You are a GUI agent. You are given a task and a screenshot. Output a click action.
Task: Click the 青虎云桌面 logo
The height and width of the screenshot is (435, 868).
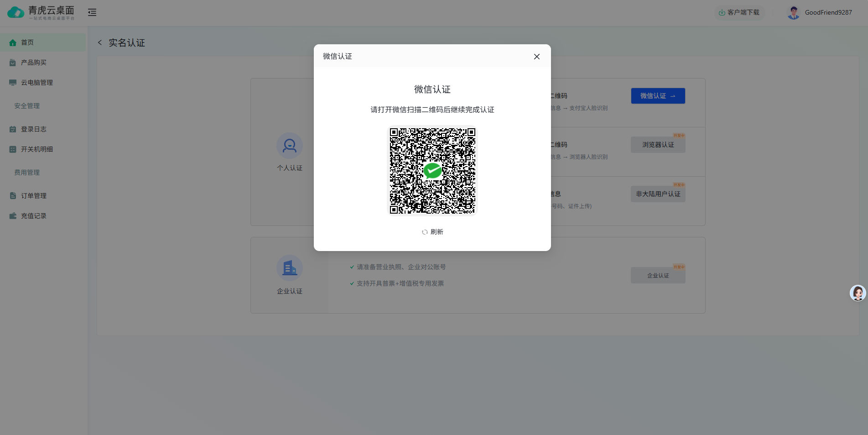click(41, 12)
